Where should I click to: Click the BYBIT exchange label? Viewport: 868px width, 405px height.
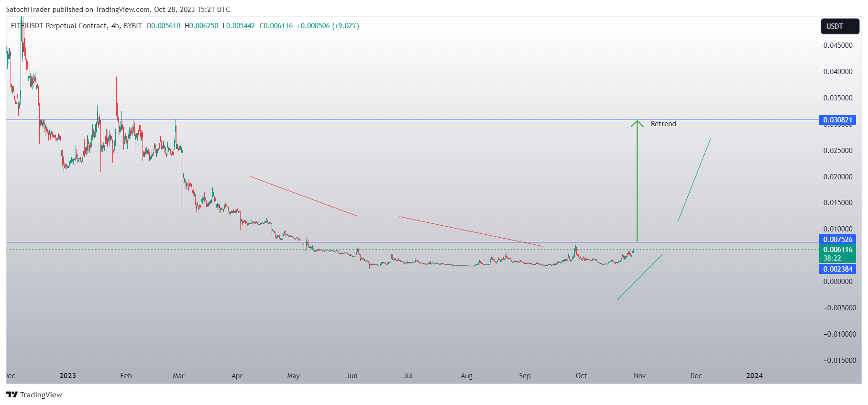[133, 26]
